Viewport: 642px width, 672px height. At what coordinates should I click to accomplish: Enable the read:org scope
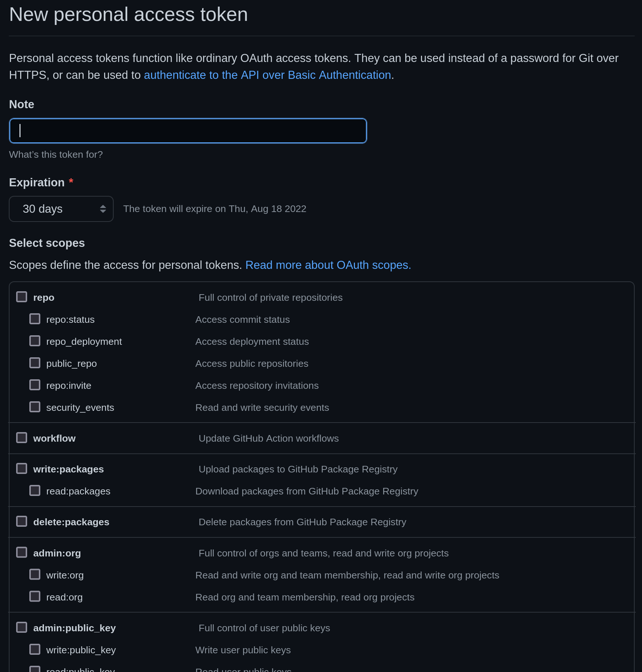[35, 596]
